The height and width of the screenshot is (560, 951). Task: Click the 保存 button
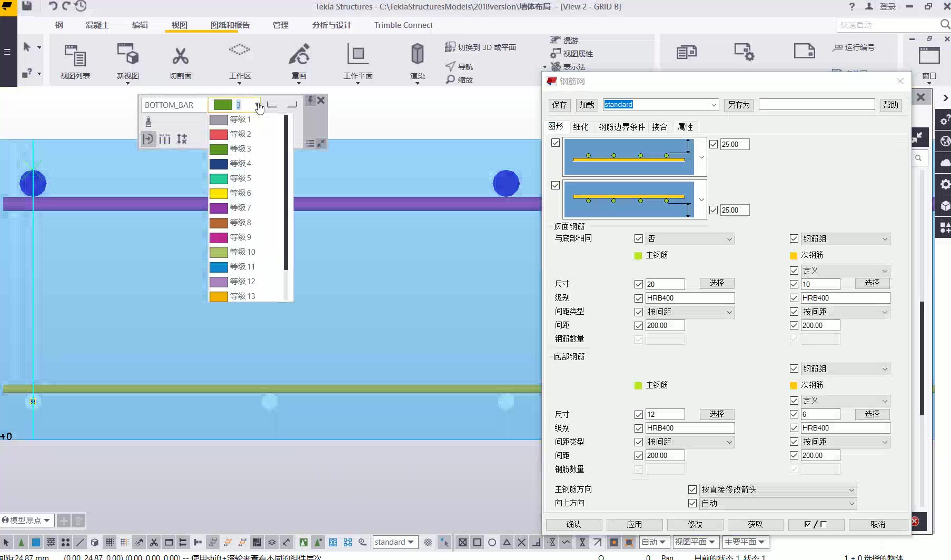click(x=559, y=105)
